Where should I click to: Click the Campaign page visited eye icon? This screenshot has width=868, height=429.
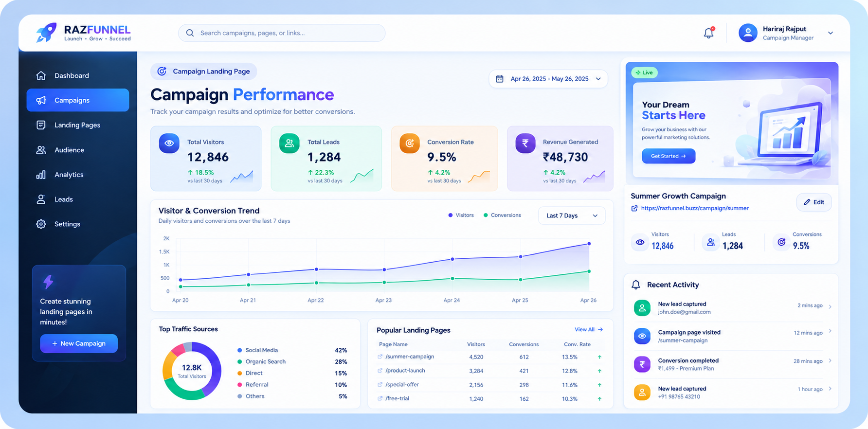(642, 336)
